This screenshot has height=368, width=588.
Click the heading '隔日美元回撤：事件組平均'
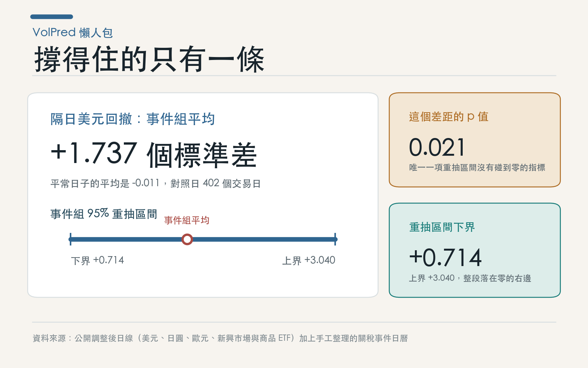click(133, 119)
